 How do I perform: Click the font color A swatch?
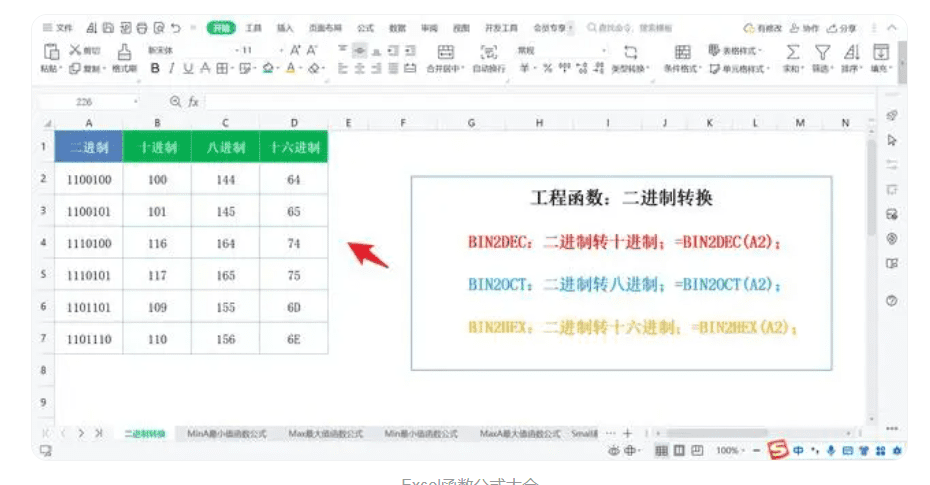pos(291,69)
